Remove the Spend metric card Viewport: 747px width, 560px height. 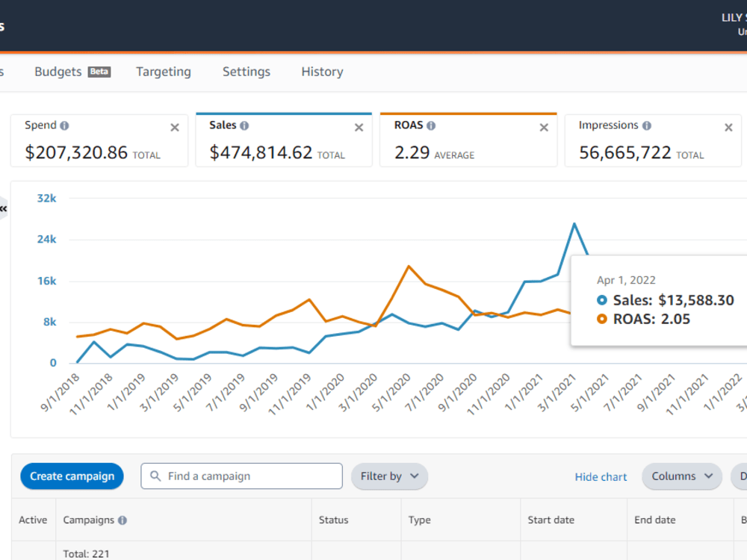pyautogui.click(x=175, y=128)
